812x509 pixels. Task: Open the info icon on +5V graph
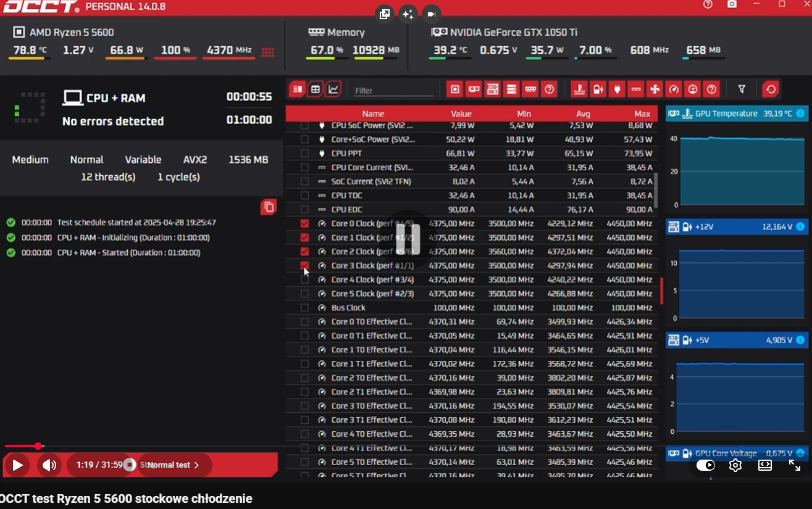click(800, 340)
